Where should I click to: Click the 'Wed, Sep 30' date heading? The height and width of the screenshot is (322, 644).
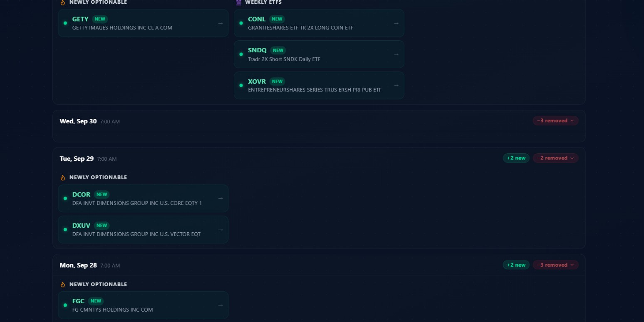coord(78,121)
